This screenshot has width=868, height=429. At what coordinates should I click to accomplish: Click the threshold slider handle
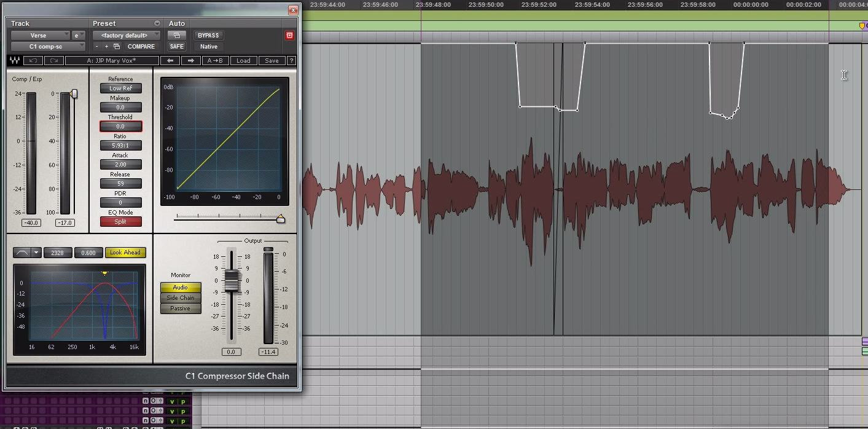point(74,93)
